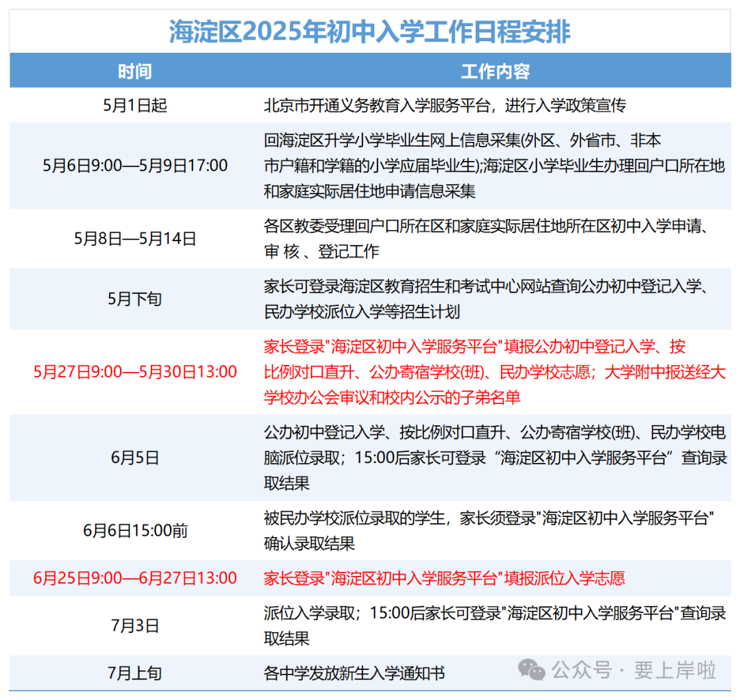Viewport: 740px width, 700px height.
Task: Click the 时间 column header
Action: click(134, 72)
